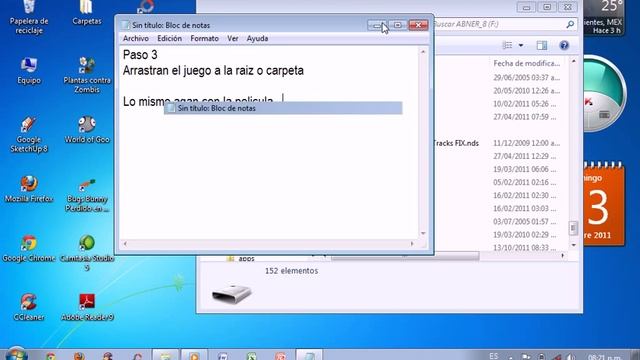
Task: Open the World of Goo shortcut
Action: coord(87,130)
